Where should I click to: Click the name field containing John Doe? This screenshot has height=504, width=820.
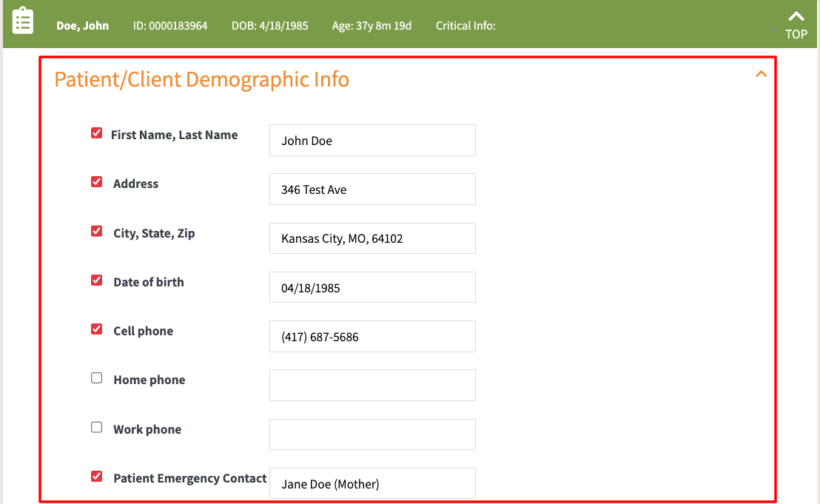372,140
